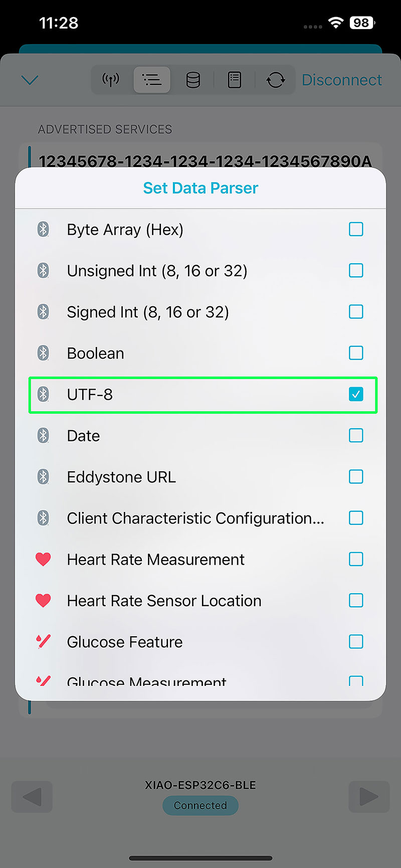Open the database cylinder icon tab
The height and width of the screenshot is (868, 401).
point(193,80)
